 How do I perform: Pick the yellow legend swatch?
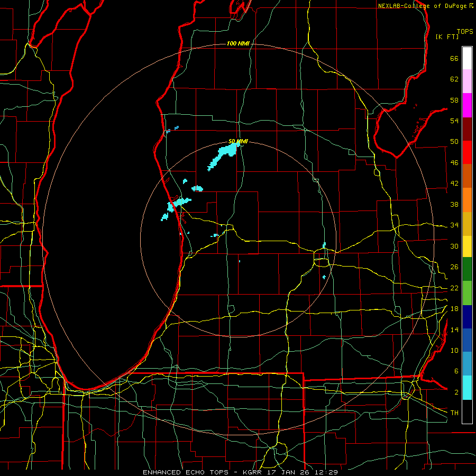(x=467, y=246)
